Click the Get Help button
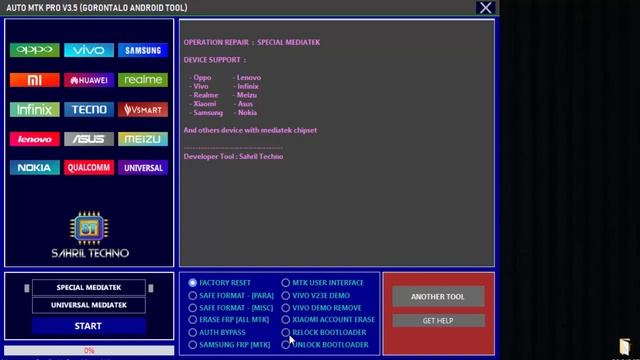640x360 pixels. point(438,320)
